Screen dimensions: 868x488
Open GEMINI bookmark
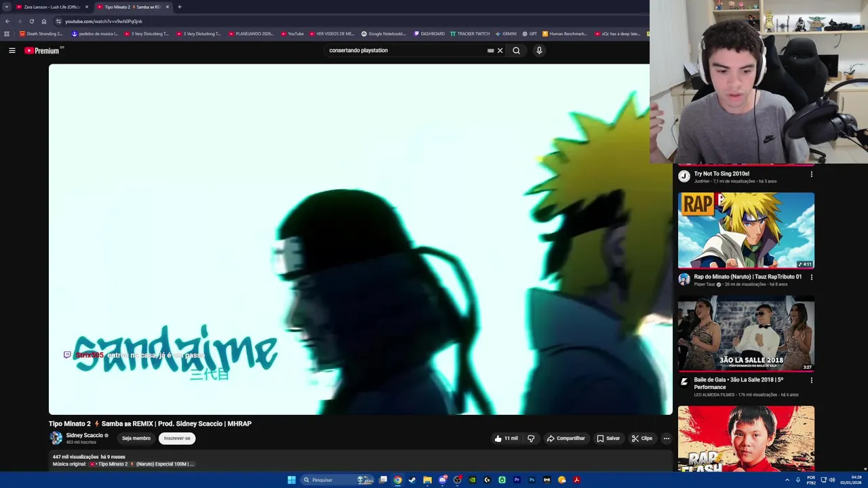[506, 33]
